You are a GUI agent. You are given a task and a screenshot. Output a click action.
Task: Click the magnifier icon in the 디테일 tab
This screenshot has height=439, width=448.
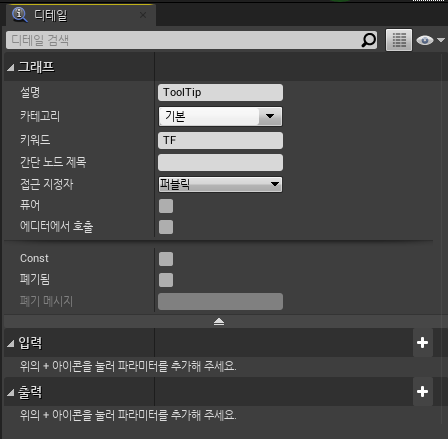tap(19, 15)
